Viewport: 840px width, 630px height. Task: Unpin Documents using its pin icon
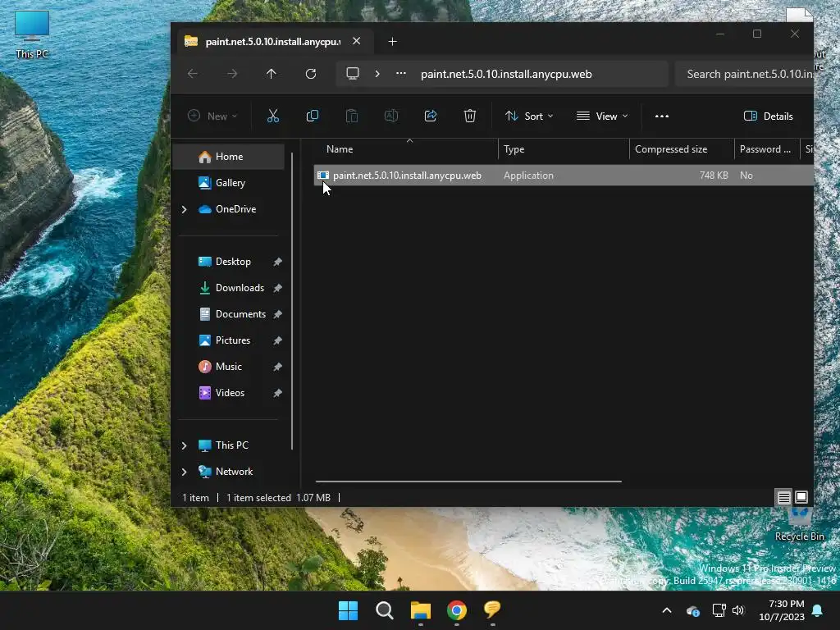(x=277, y=314)
